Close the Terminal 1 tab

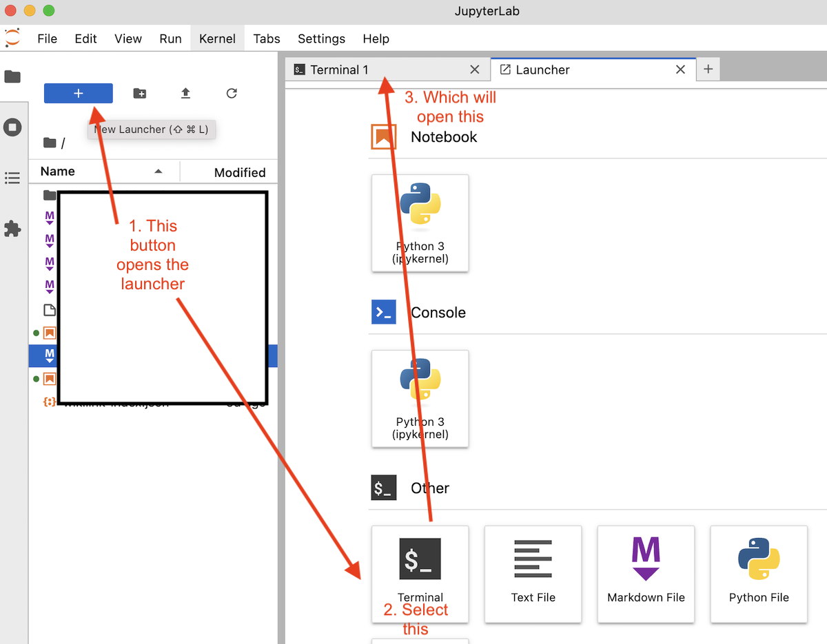click(474, 70)
